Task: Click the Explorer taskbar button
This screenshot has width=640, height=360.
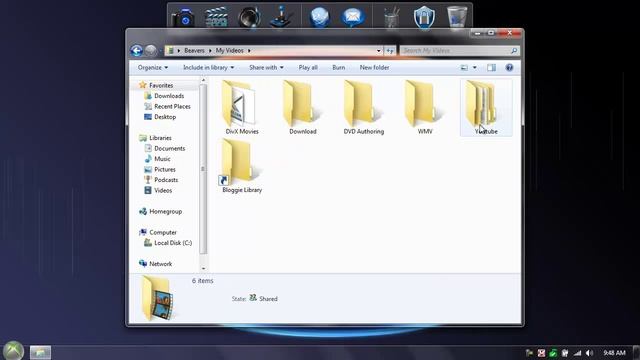Action: (x=40, y=352)
